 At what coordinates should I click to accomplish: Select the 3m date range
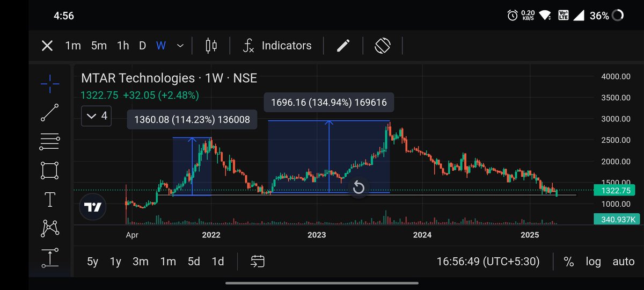coord(141,262)
